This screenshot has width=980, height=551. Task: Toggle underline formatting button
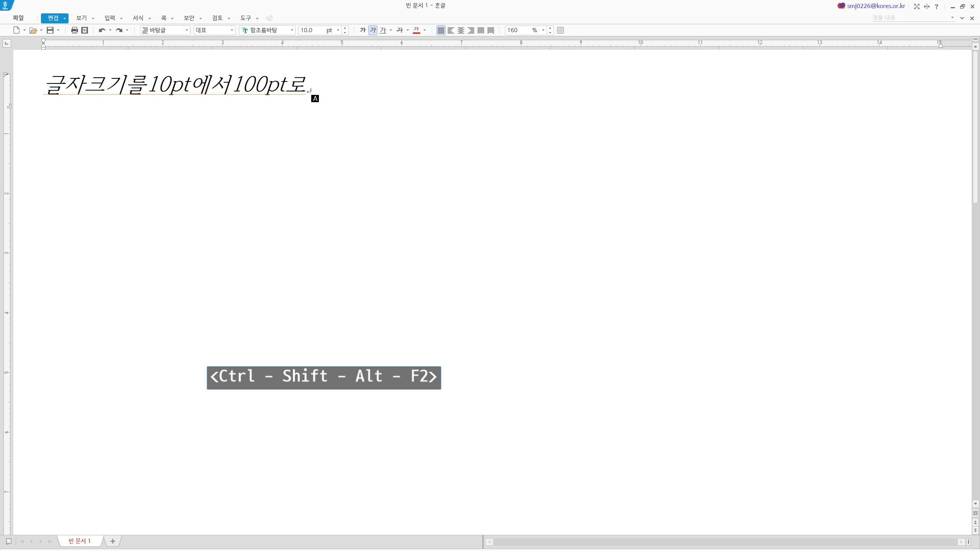click(x=383, y=30)
